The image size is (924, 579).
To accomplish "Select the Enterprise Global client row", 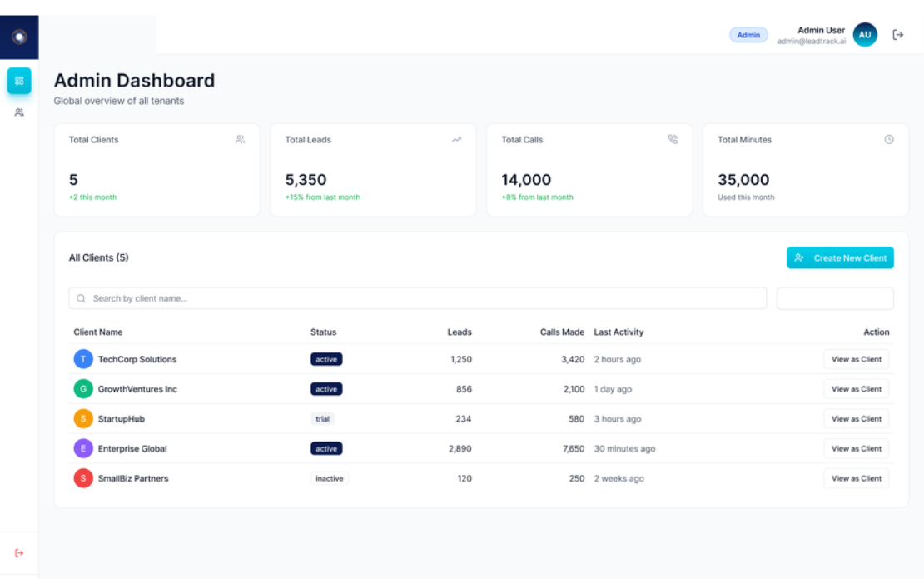I will pos(481,449).
